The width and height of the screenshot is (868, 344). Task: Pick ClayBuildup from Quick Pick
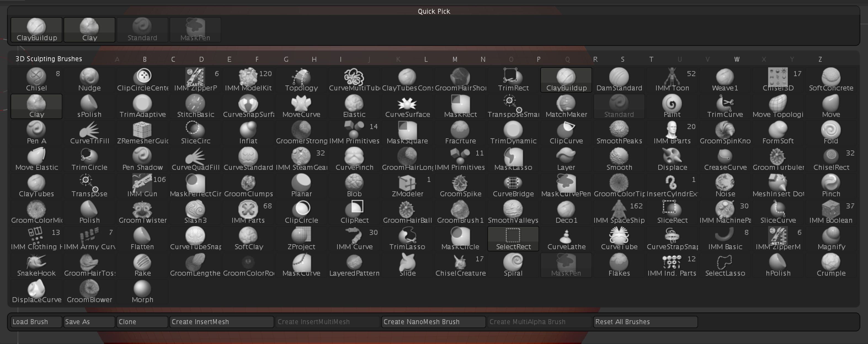click(36, 30)
